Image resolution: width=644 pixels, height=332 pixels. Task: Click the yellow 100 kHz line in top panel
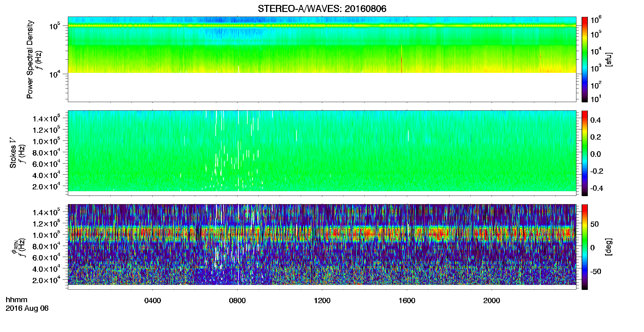[322, 26]
